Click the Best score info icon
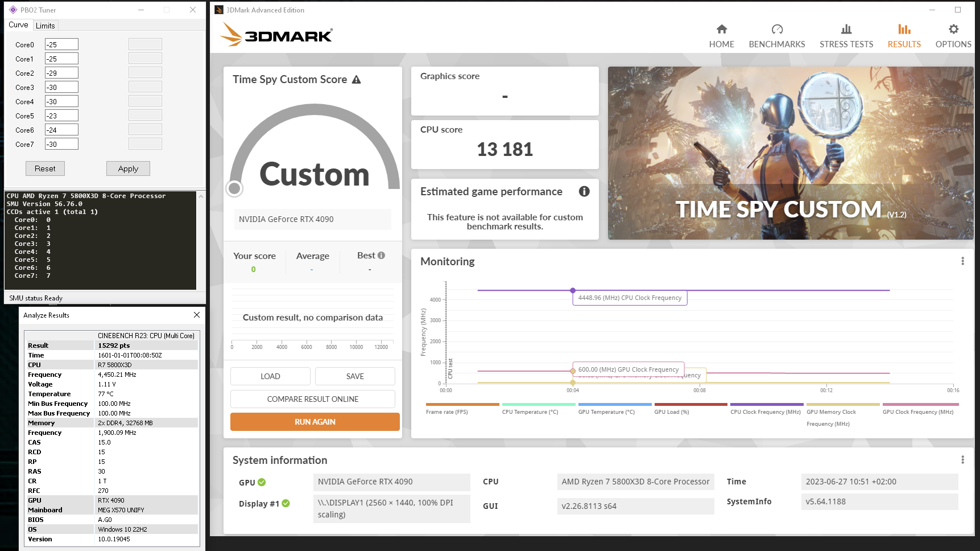This screenshot has width=980, height=551. coord(381,256)
